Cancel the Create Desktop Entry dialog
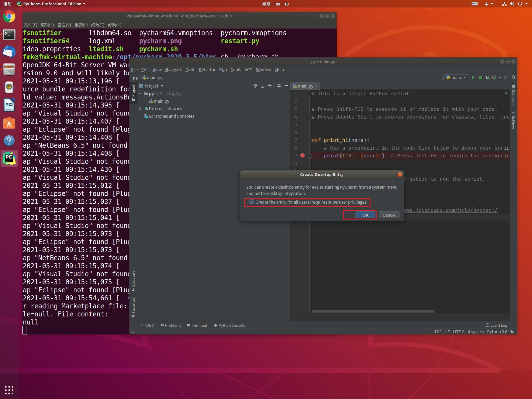532x399 pixels. pos(389,215)
